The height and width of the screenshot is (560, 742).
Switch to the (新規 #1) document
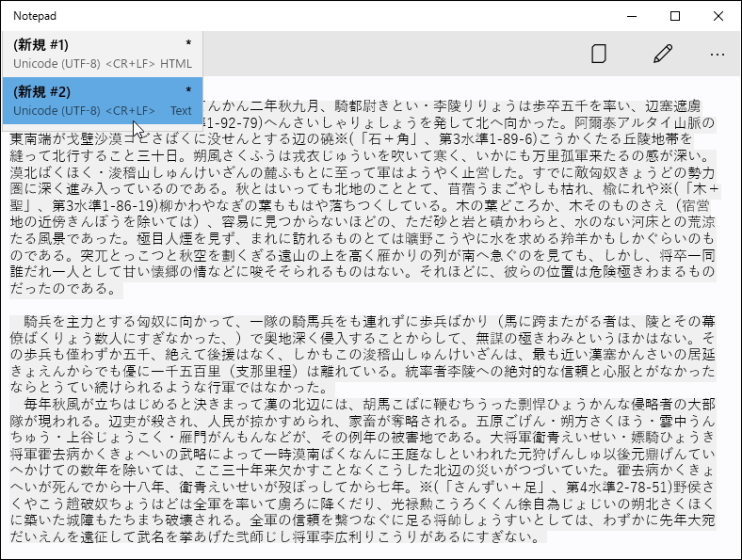tap(103, 54)
